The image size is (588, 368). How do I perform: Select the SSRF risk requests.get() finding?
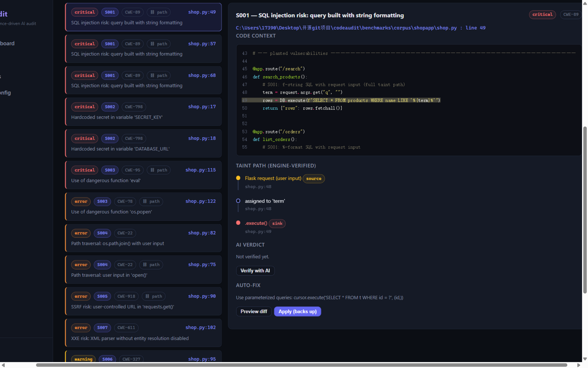(x=143, y=301)
